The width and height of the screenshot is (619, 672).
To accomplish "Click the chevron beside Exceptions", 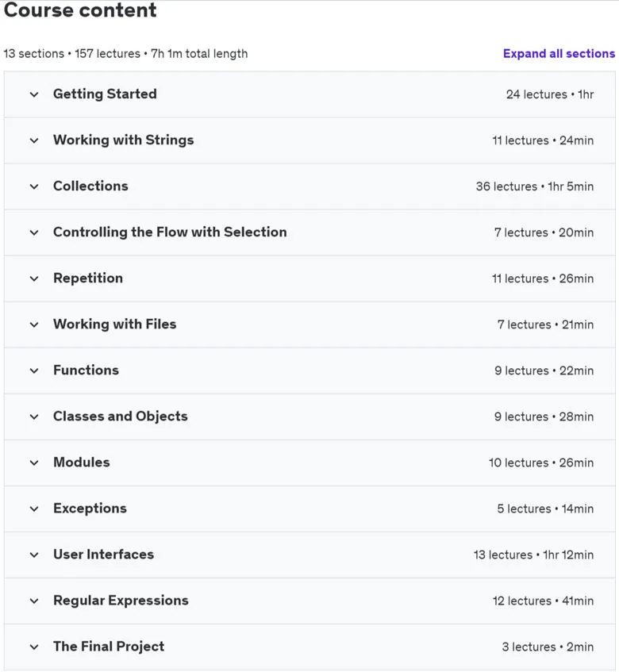I will (x=34, y=509).
